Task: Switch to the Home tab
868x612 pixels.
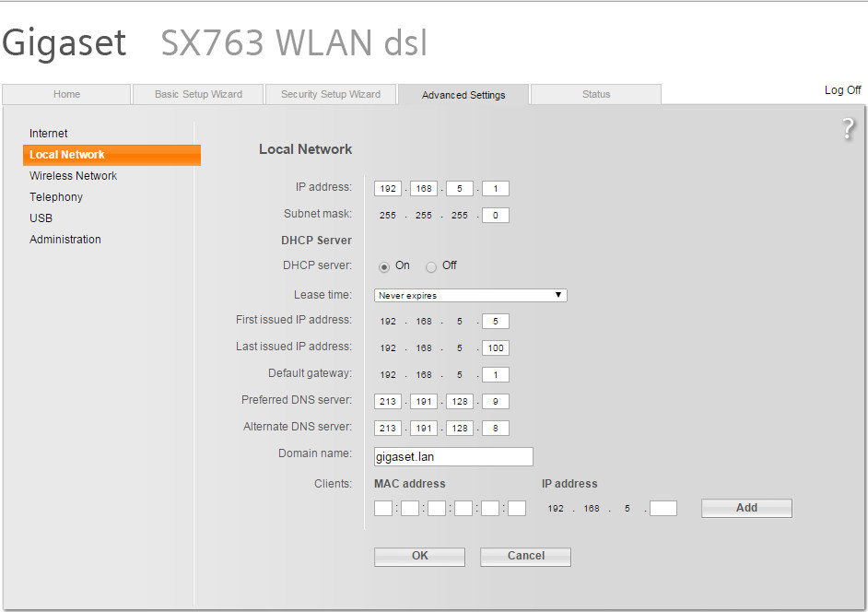Action: pos(66,95)
